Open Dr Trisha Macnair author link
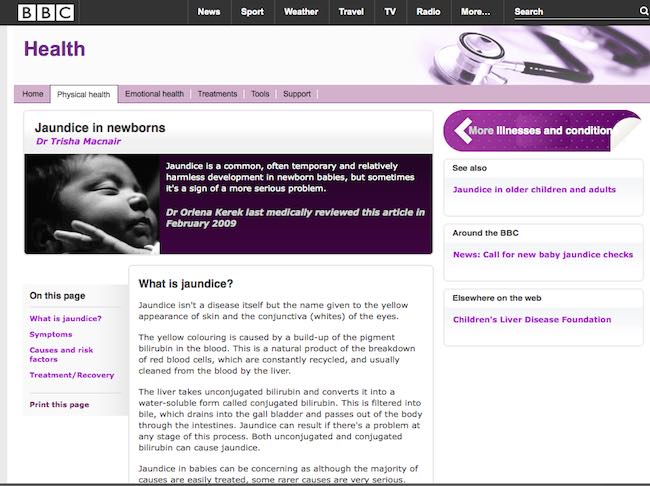 (78, 141)
